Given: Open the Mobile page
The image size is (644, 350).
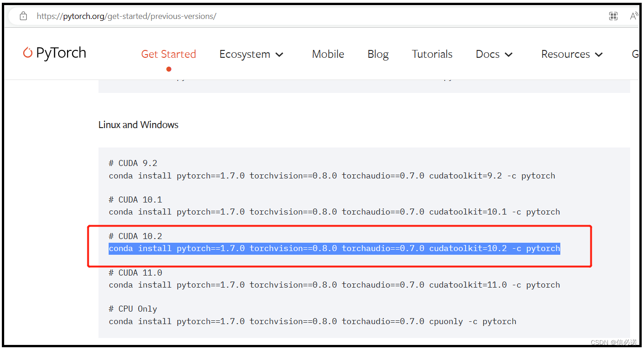Looking at the screenshot, I should (328, 54).
